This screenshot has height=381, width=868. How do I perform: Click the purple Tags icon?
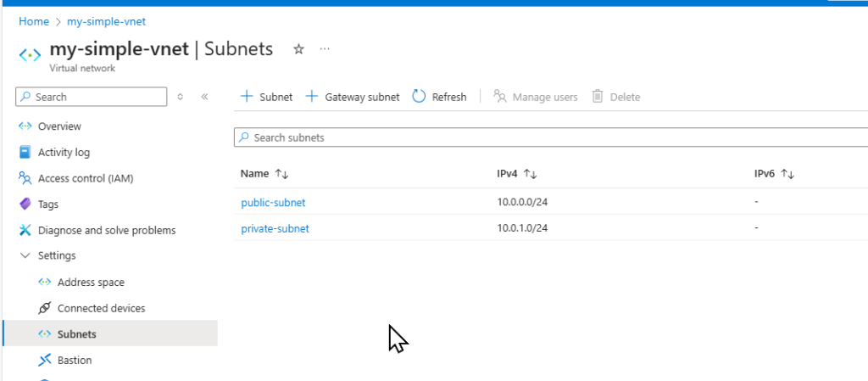25,205
